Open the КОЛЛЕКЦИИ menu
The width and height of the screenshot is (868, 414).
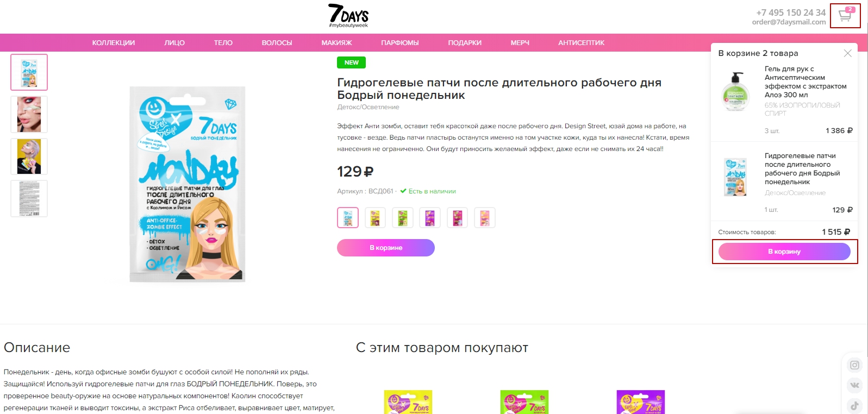(x=114, y=42)
